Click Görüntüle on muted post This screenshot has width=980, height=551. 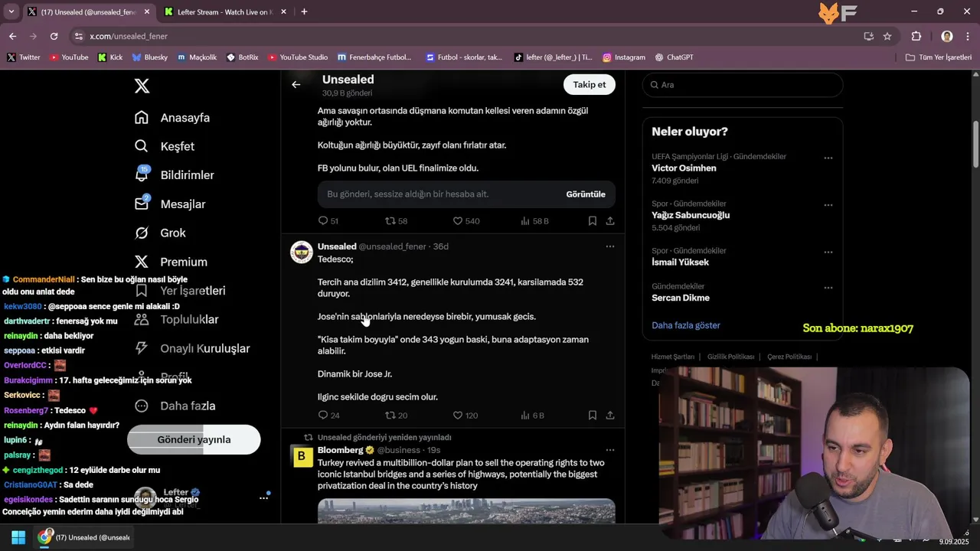coord(586,194)
